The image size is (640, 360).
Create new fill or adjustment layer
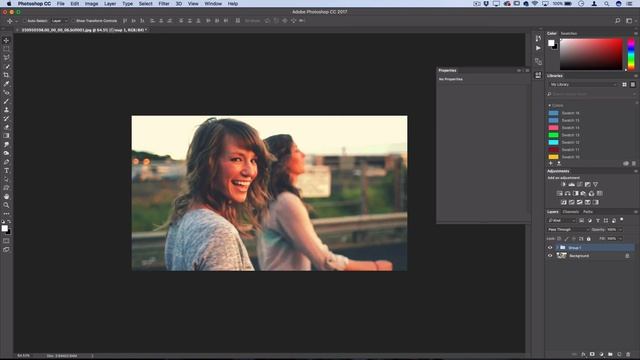pos(601,354)
